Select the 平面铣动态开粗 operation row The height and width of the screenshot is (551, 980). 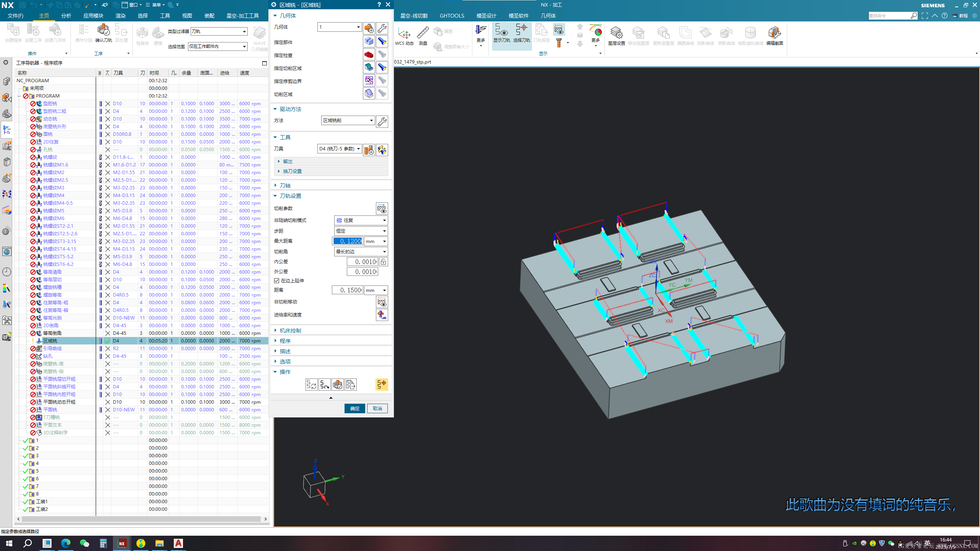(142, 402)
